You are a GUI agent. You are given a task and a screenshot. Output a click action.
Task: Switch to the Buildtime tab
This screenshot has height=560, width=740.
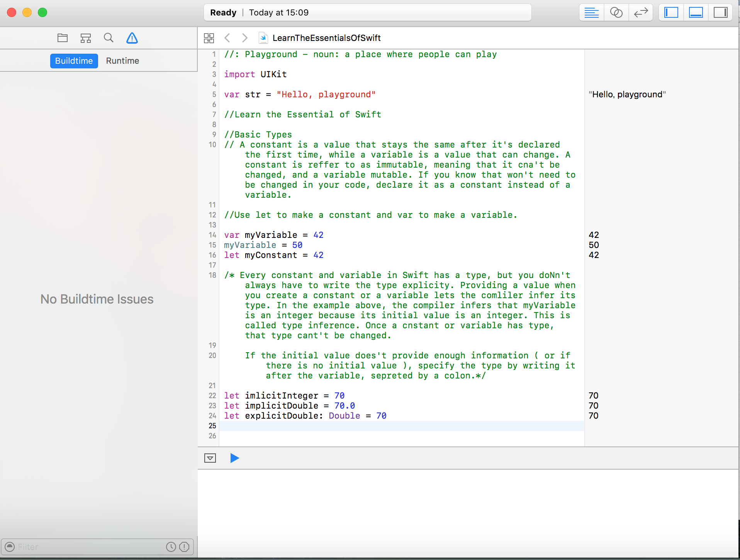tap(74, 61)
